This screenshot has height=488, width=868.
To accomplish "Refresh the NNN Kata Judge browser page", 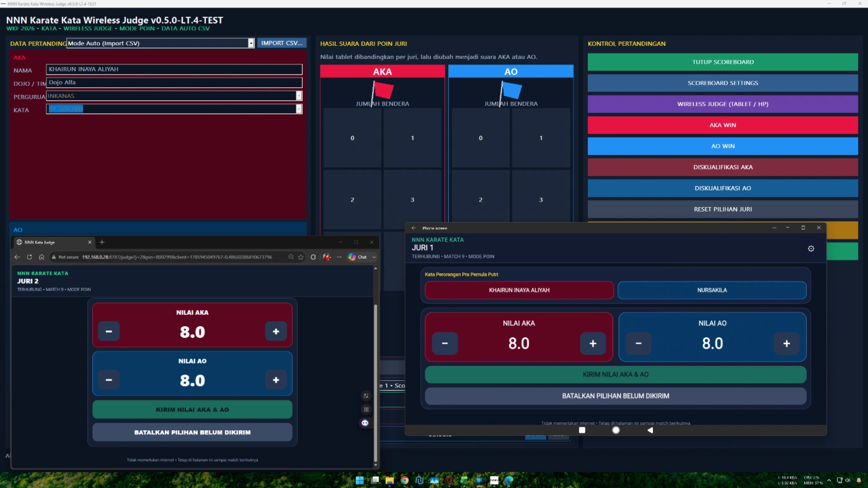I will [x=29, y=257].
